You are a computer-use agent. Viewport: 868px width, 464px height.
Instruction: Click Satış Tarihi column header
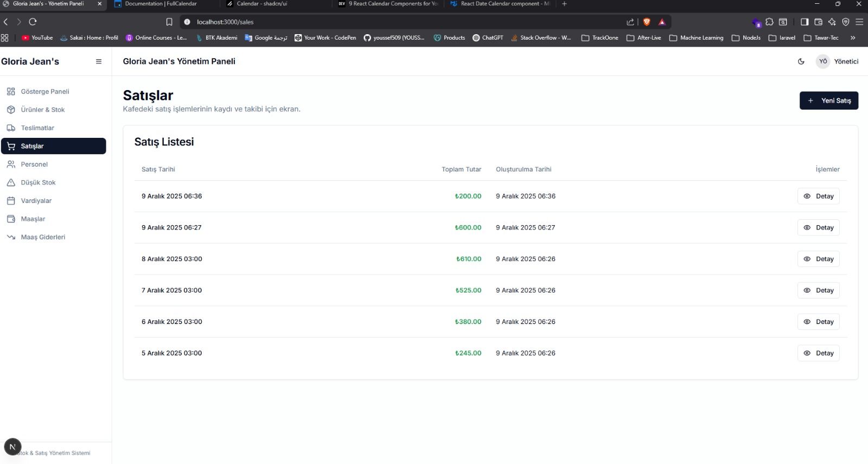(158, 169)
